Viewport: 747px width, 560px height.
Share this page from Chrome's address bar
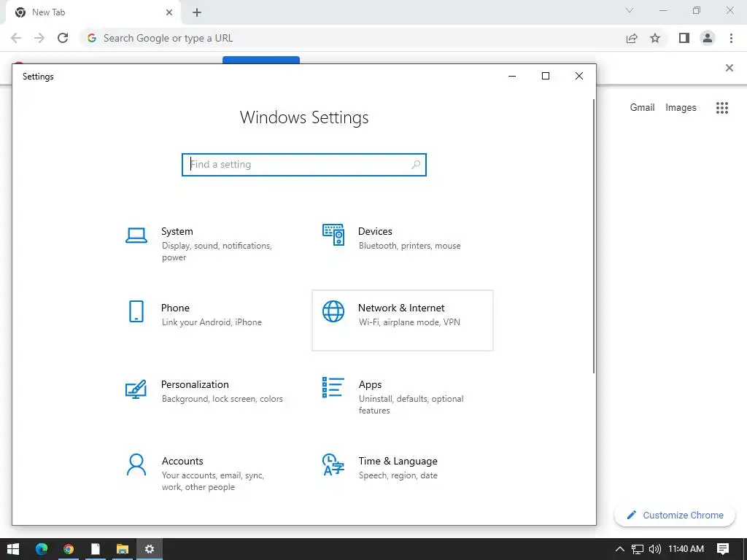(x=632, y=38)
